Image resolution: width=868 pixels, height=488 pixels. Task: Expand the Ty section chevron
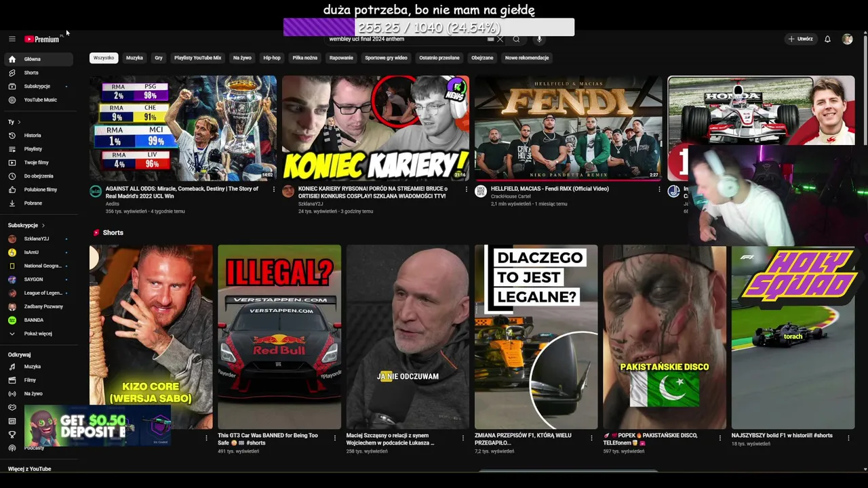tap(19, 122)
